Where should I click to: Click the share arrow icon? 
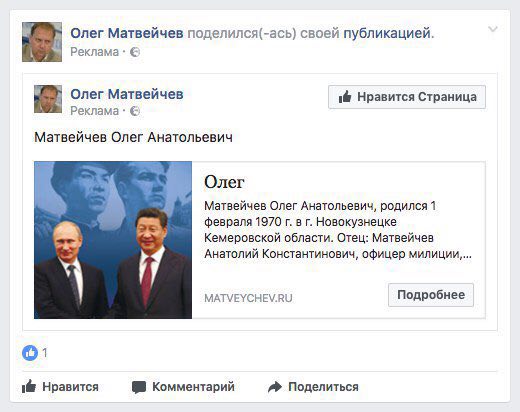pyautogui.click(x=275, y=387)
